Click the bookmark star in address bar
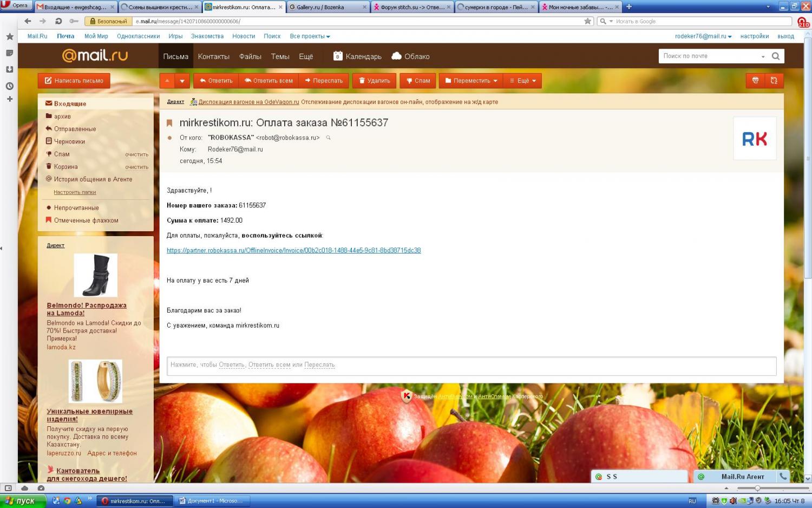812x508 pixels. [587, 21]
